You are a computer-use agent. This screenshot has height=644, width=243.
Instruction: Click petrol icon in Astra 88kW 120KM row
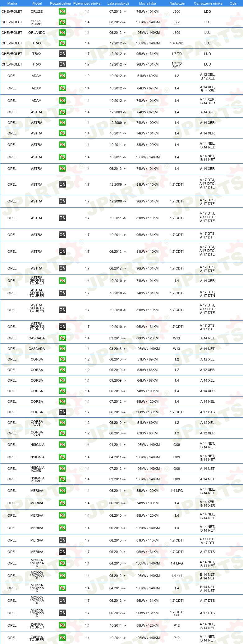[62, 145]
